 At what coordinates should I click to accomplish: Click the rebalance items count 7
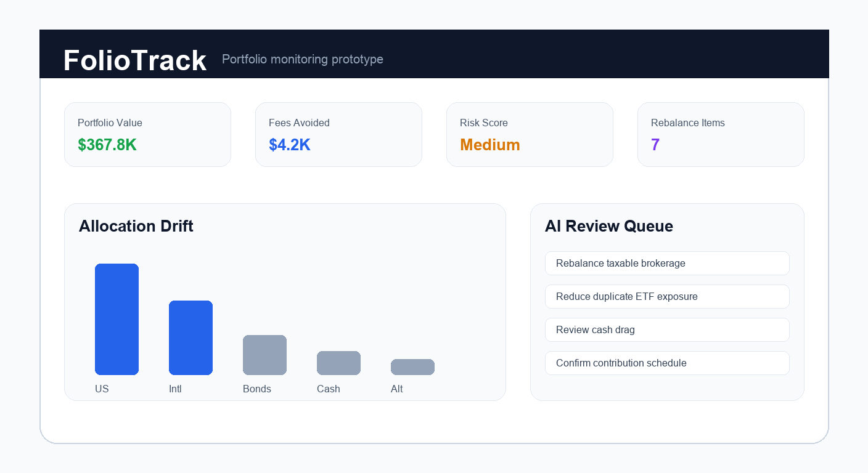coord(655,145)
